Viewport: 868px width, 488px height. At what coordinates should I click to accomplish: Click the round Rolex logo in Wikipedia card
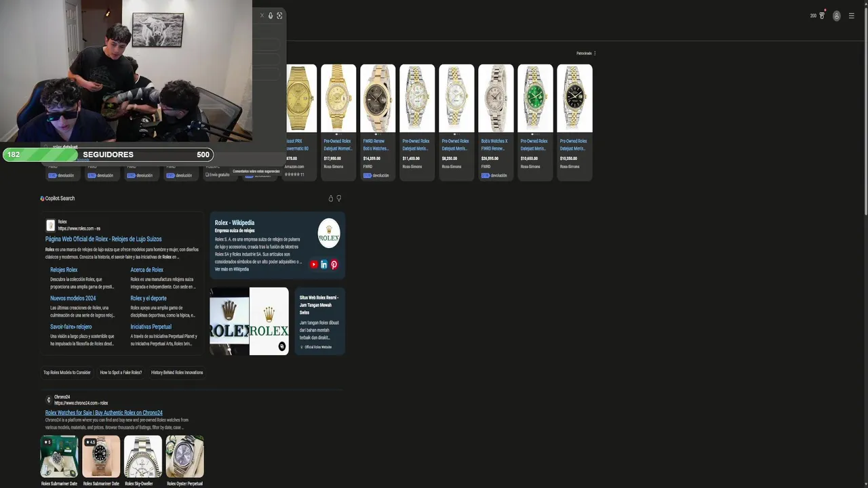click(329, 233)
